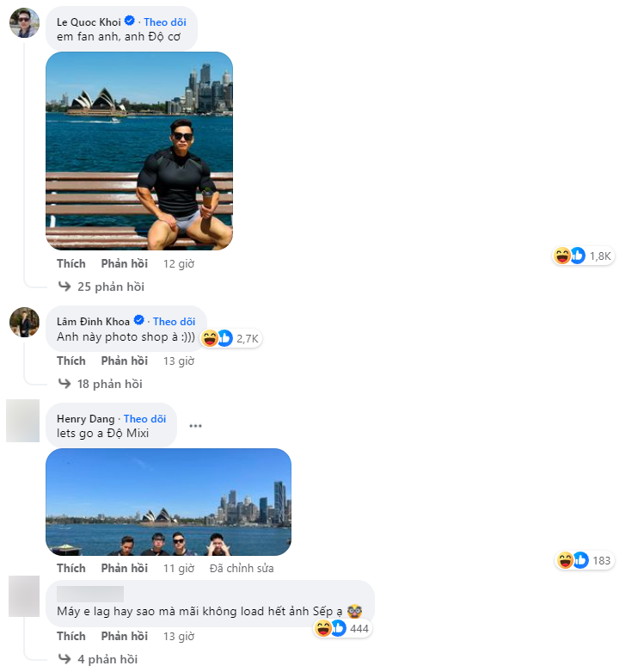Screen dimensions: 644x672
Task: Reply to Lâm Đình Khoa's comment with Phản hồi
Action: (124, 361)
